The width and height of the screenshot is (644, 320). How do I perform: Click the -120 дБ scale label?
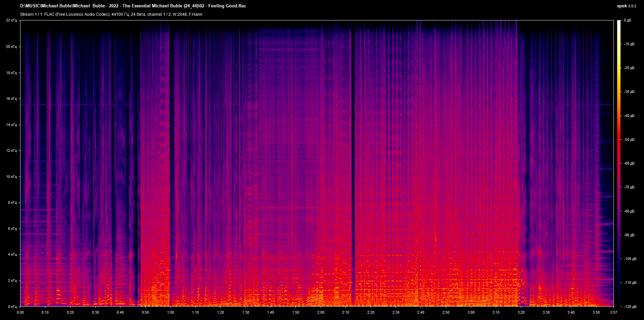point(630,307)
